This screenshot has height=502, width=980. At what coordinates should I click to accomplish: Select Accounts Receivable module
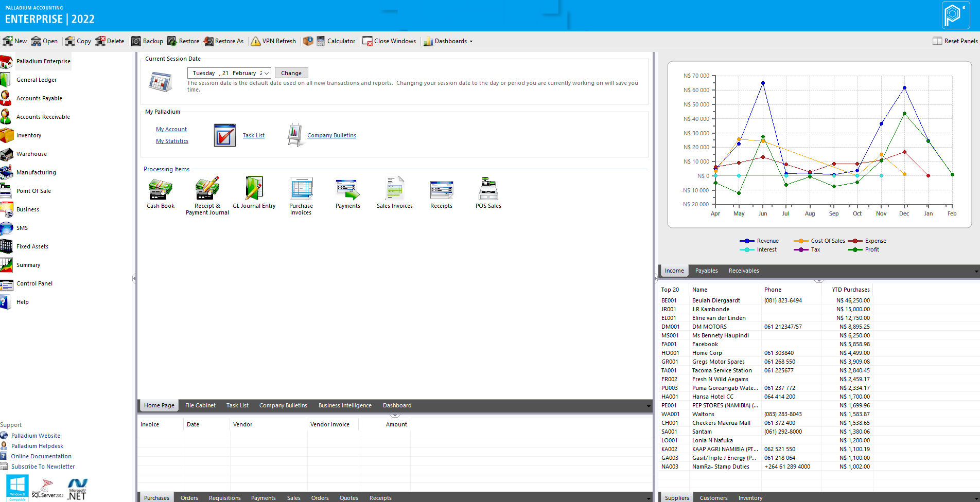click(43, 117)
